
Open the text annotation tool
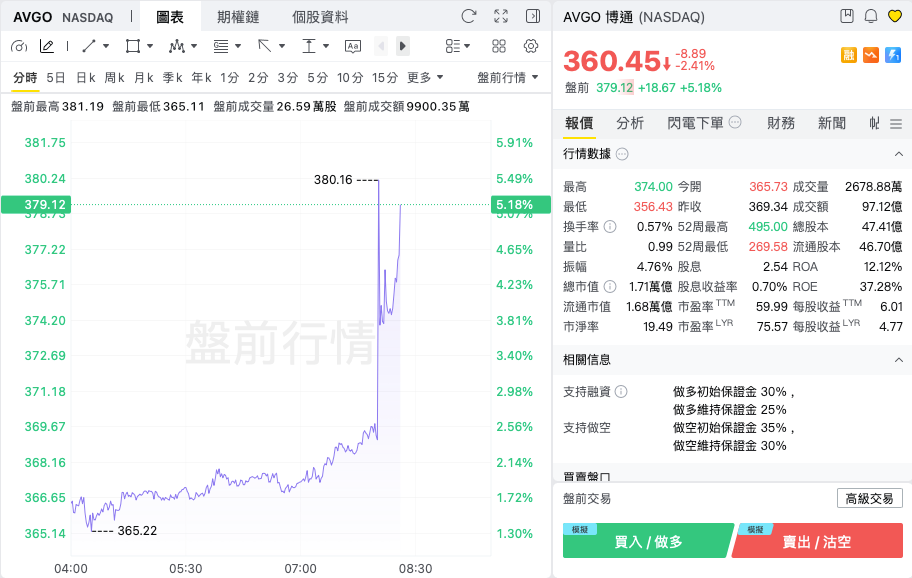[352, 46]
